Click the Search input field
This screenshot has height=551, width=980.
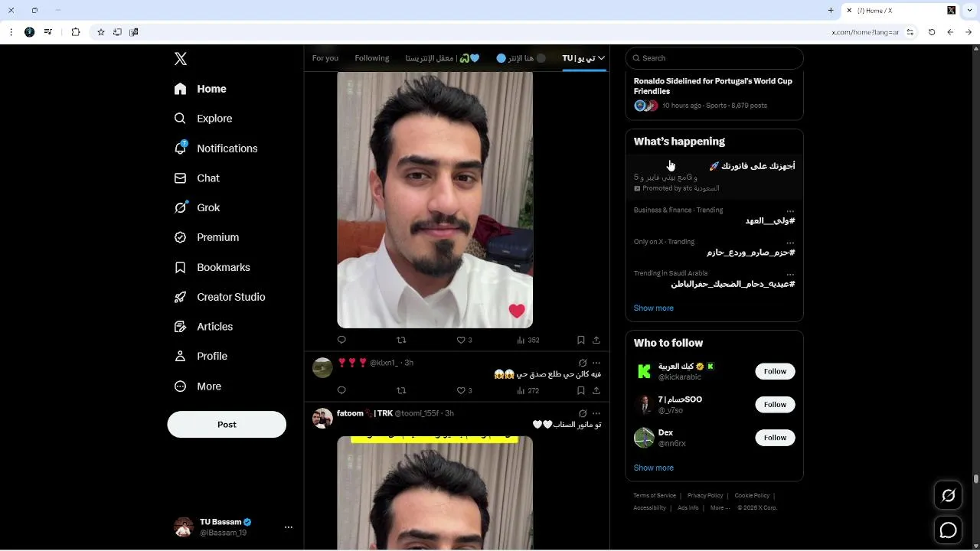click(x=714, y=58)
